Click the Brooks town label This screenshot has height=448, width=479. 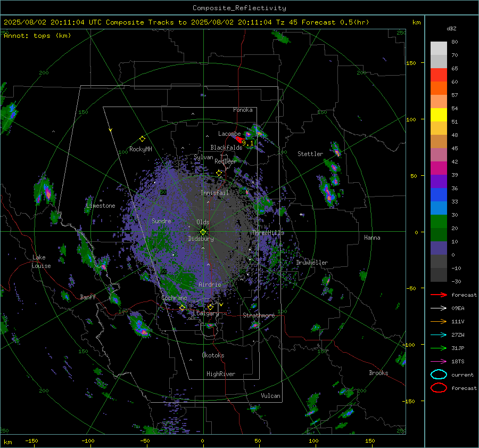pos(378,373)
